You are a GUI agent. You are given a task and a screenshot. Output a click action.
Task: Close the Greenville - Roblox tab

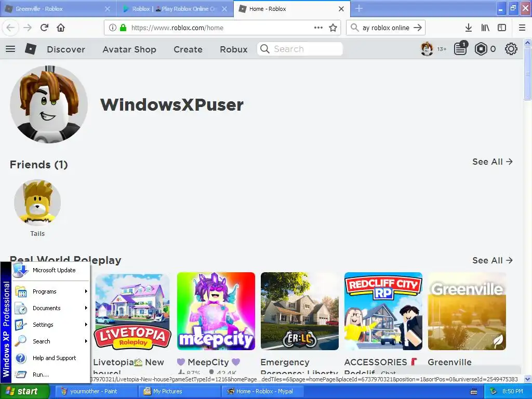tap(107, 9)
